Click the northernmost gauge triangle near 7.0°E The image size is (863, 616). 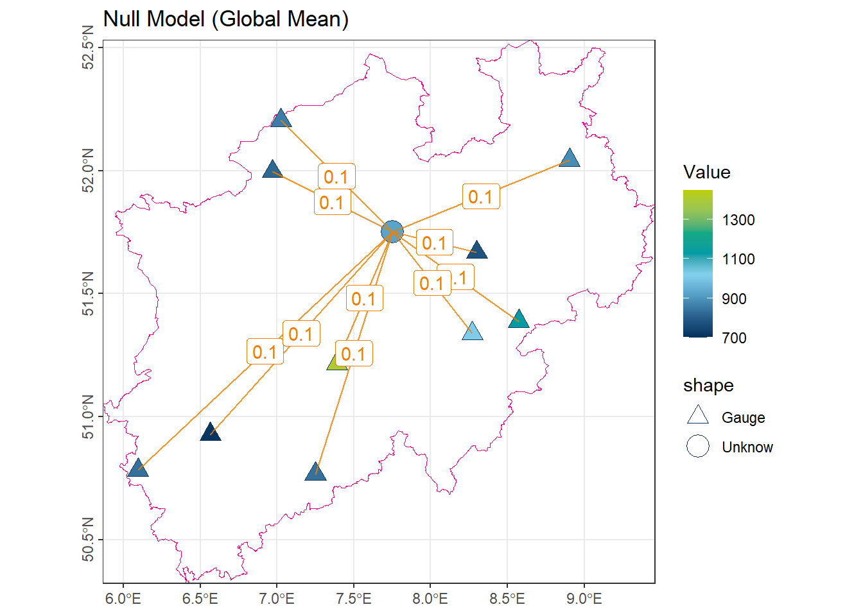(x=281, y=119)
